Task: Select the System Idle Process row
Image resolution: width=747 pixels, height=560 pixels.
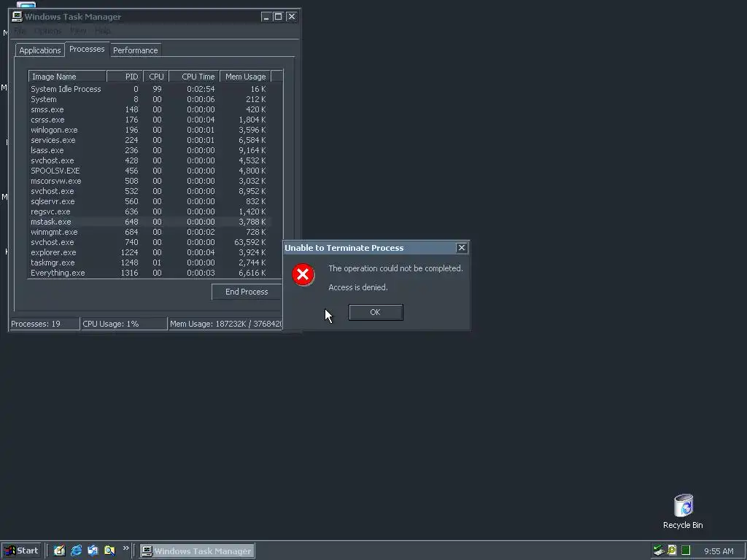Action: coord(150,89)
